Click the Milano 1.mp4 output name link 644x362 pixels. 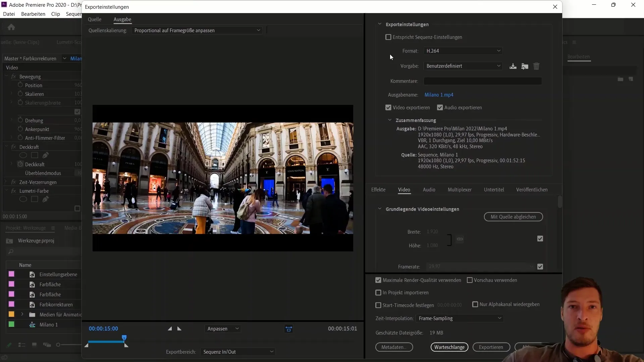(439, 95)
